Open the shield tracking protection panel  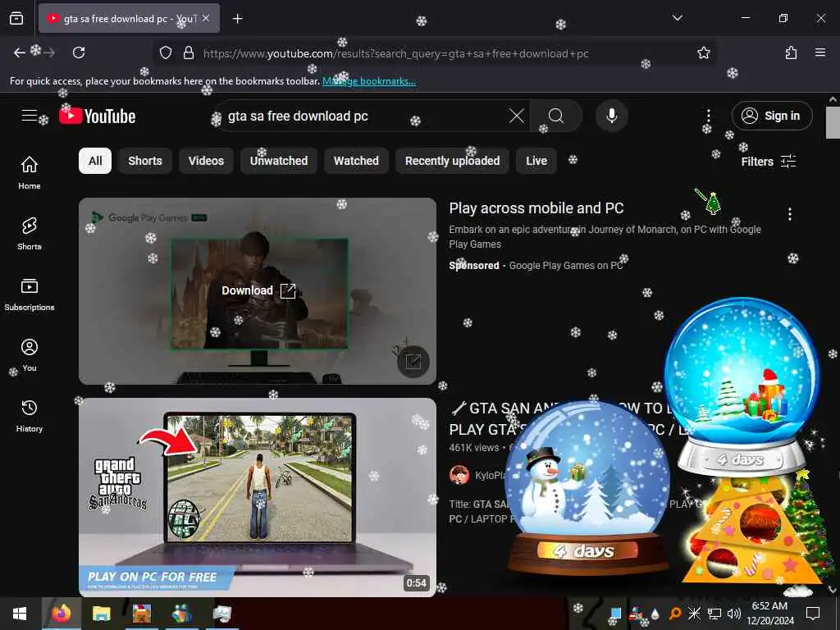click(166, 52)
